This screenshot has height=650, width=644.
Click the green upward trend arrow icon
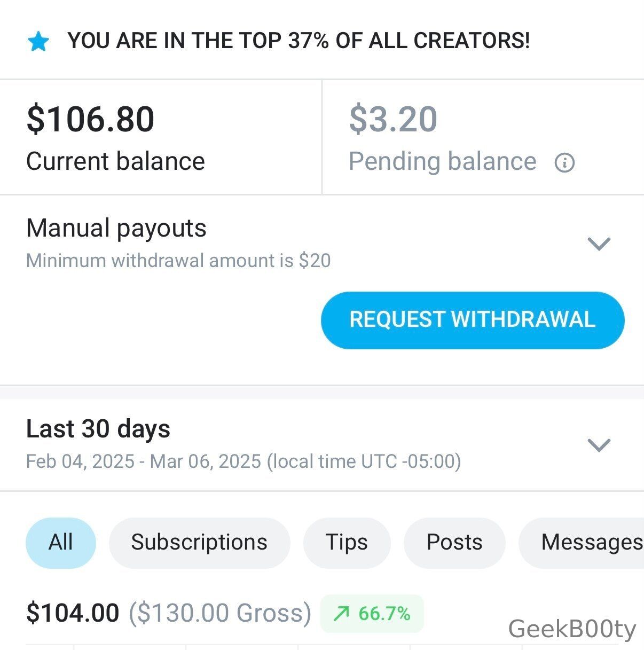pyautogui.click(x=341, y=614)
